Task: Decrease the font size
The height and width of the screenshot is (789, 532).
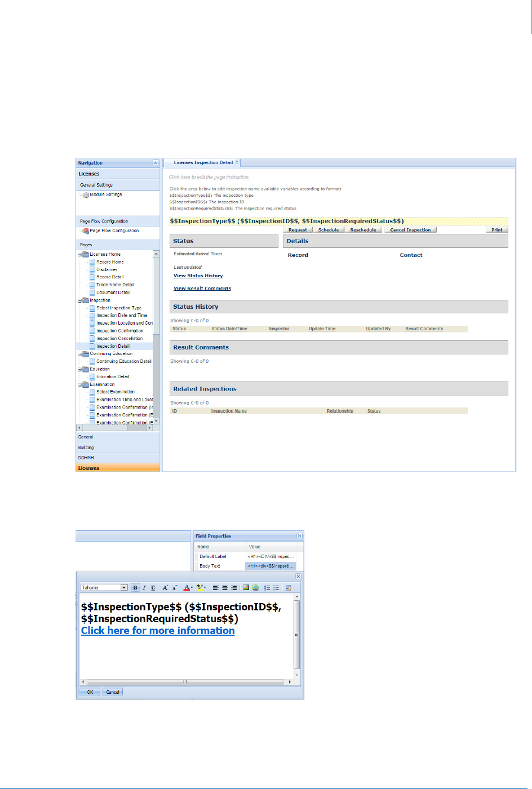Action: (175, 587)
